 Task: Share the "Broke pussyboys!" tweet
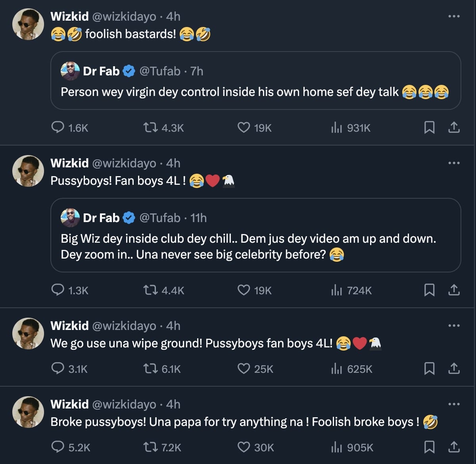(454, 447)
